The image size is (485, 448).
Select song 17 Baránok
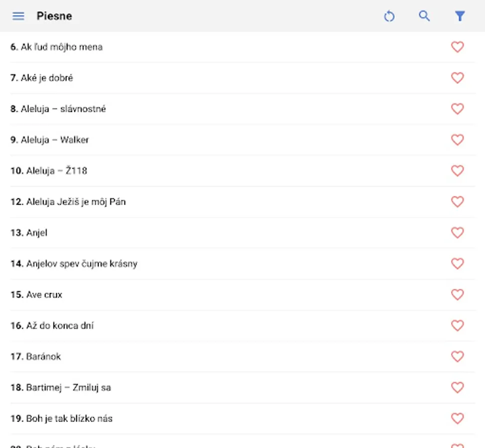point(43,356)
